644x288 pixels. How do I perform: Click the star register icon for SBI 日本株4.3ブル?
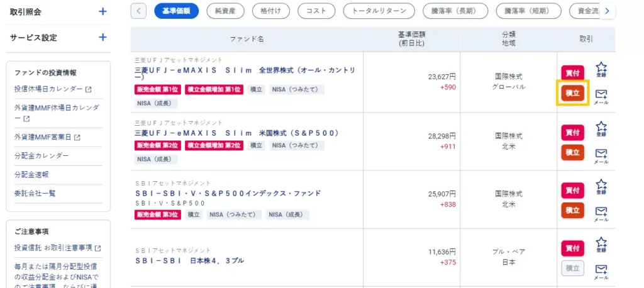601,243
